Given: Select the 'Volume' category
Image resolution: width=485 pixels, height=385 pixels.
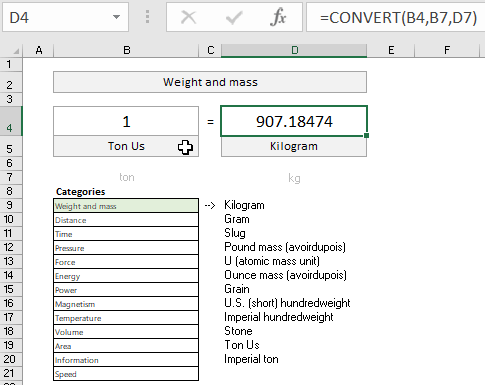Looking at the screenshot, I should 126,332.
